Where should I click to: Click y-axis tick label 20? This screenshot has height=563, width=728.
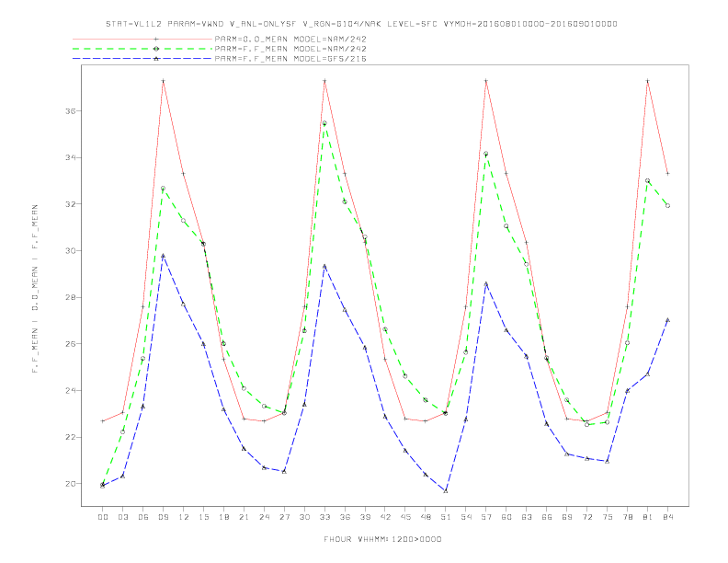pos(71,484)
